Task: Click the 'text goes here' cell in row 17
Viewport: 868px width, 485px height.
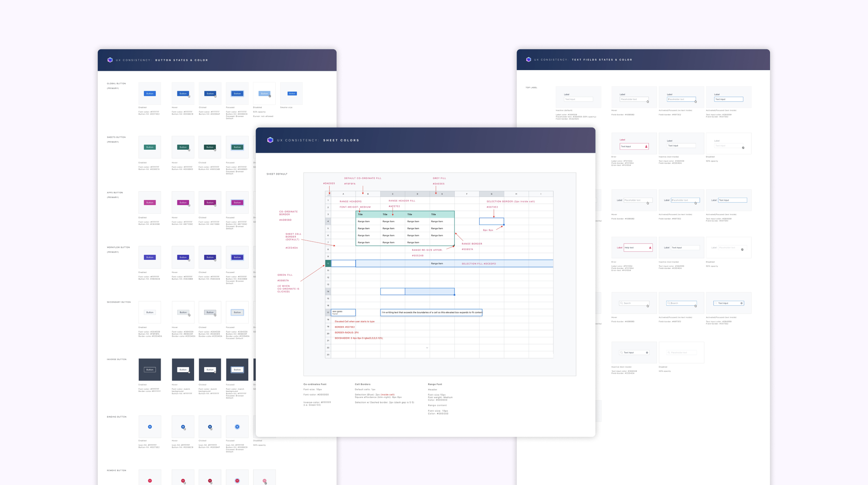Action: pyautogui.click(x=343, y=312)
